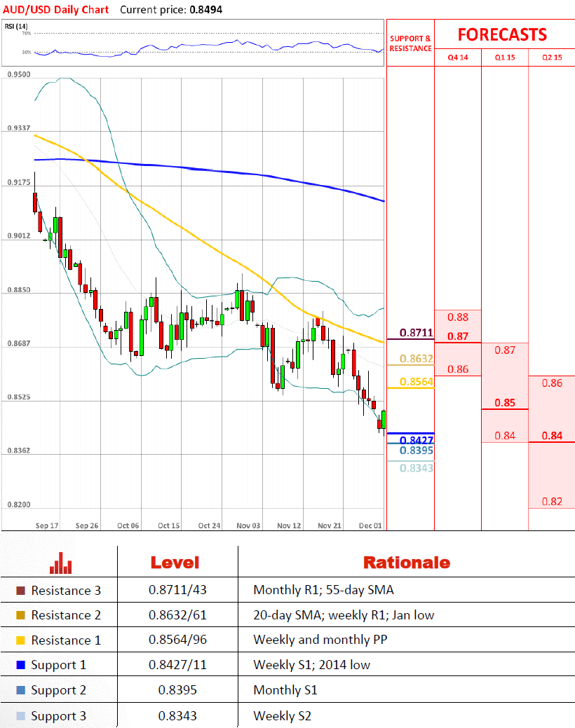
Task: Click the red bar chart icon in table header
Action: (60, 563)
